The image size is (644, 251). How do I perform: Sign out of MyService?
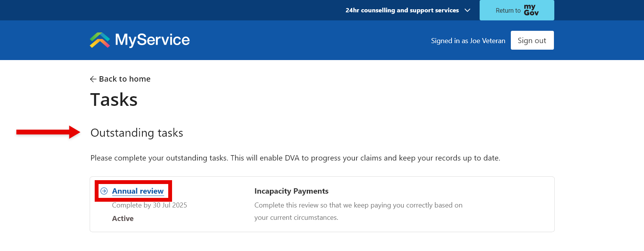pyautogui.click(x=532, y=40)
